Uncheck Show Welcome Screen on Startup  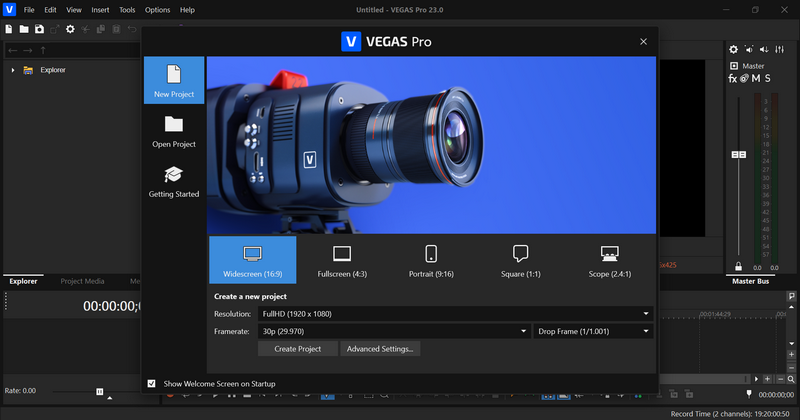152,383
